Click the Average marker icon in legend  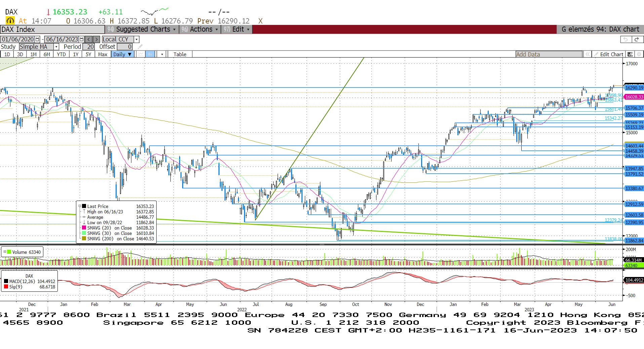[x=84, y=217]
